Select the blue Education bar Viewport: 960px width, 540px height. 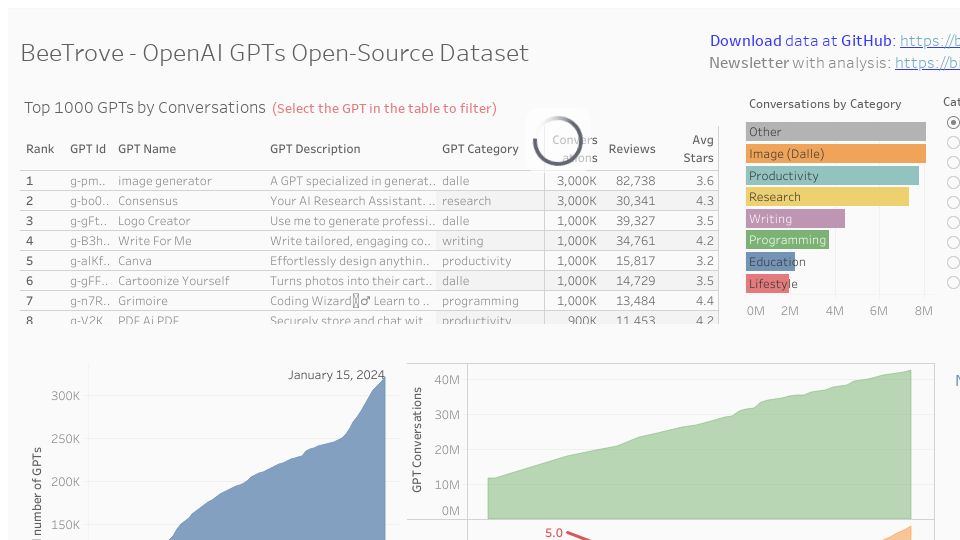[x=770, y=262]
